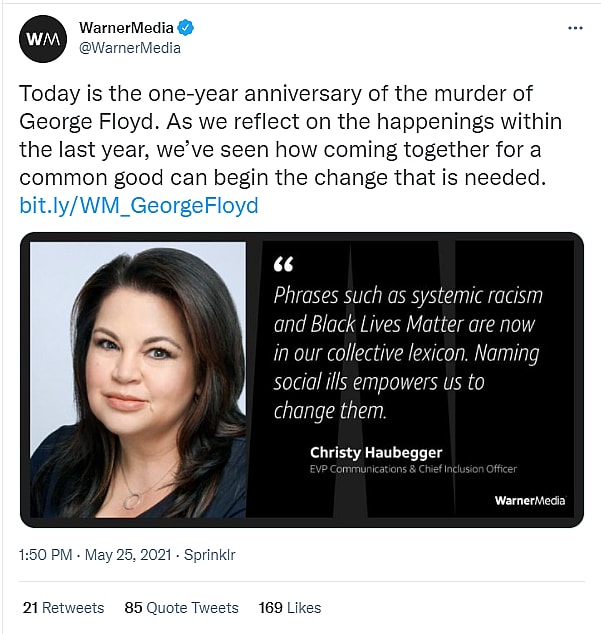Viewport: 601px width, 634px height.
Task: Click the 1:50 PM timestamp
Action: point(45,553)
